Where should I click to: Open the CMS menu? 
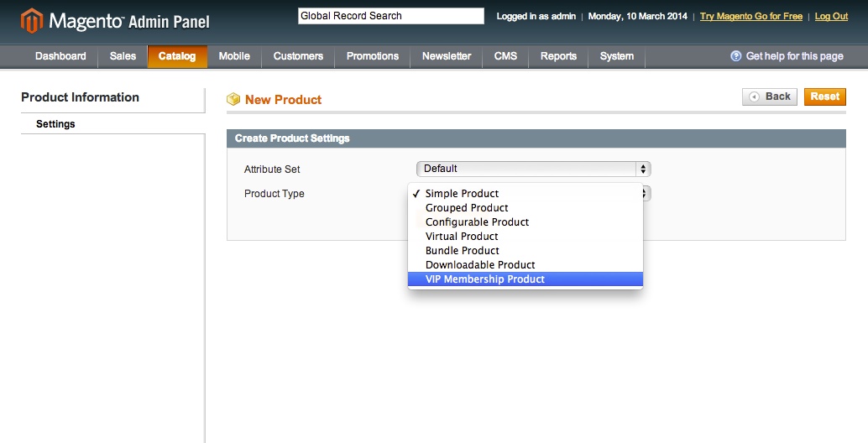tap(505, 56)
